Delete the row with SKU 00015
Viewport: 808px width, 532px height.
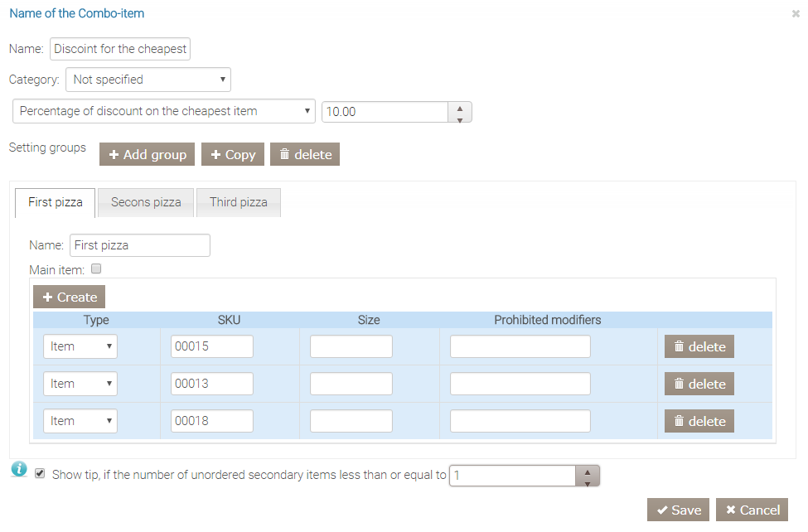coord(699,347)
